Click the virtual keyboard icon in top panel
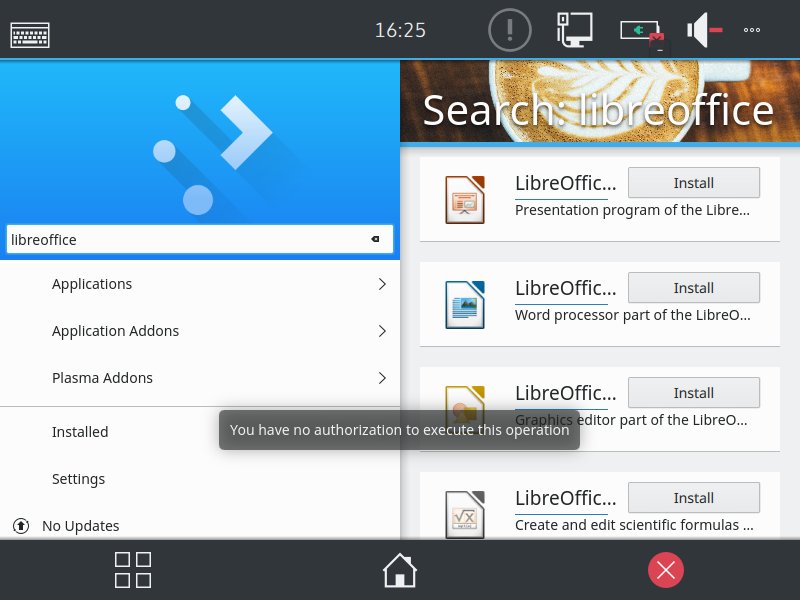 pyautogui.click(x=30, y=34)
